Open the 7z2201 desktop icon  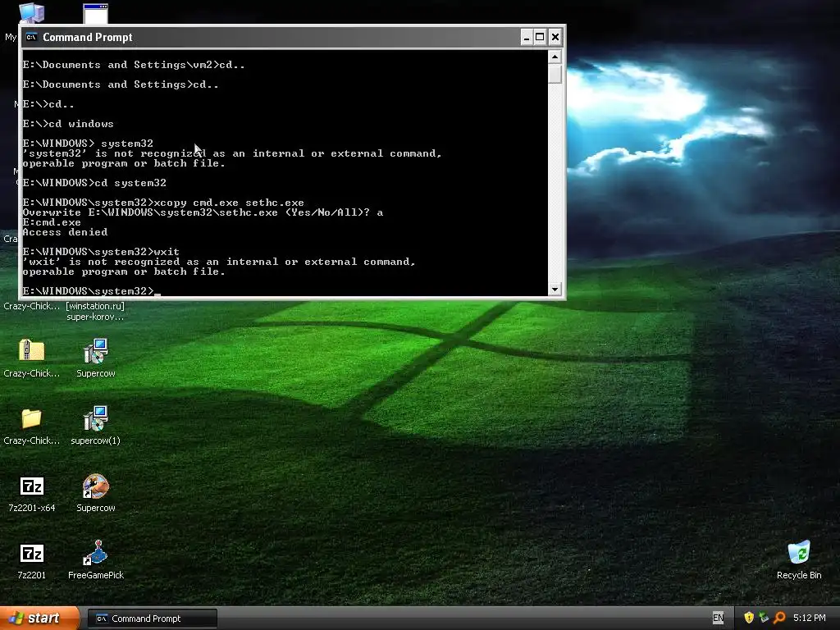(32, 554)
